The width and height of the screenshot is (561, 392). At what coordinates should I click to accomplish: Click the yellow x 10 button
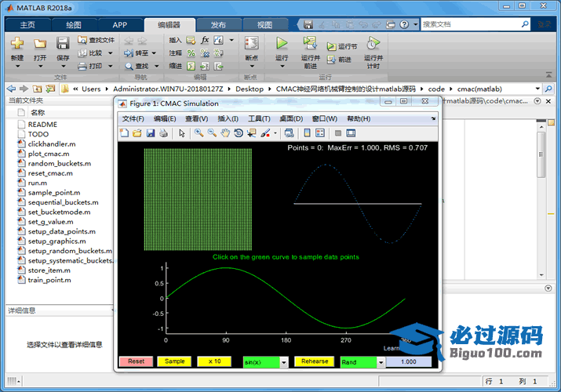click(214, 361)
